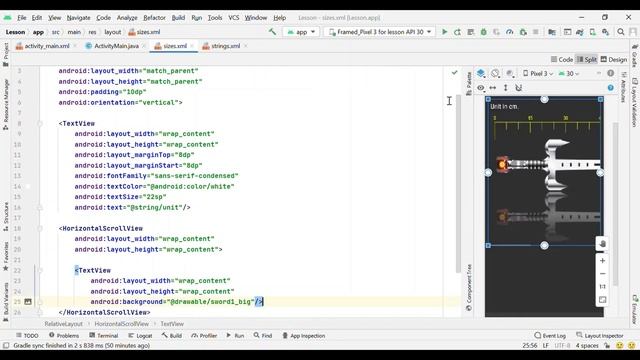
Task: Open the Device File Explorer icon
Action: pyautogui.click(x=552, y=32)
